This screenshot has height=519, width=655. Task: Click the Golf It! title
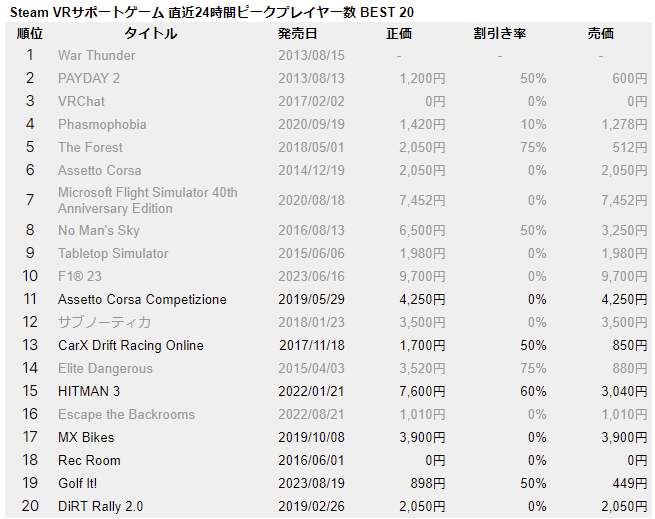point(80,483)
